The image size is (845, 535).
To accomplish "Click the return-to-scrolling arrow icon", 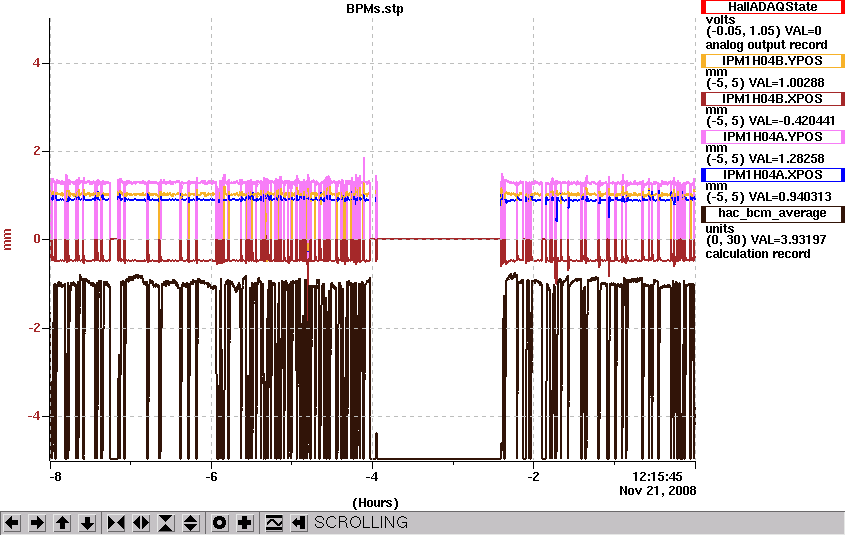I will click(x=299, y=523).
